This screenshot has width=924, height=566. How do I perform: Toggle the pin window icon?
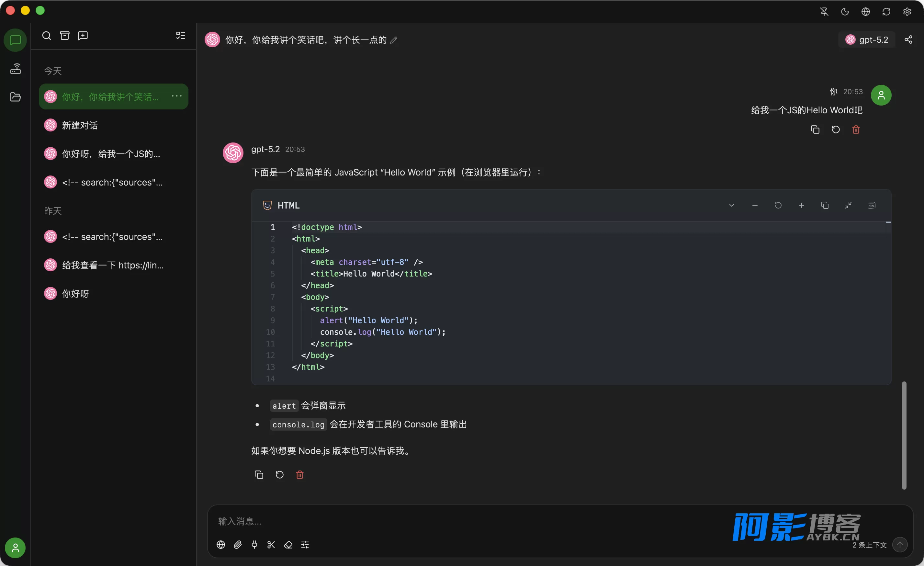pyautogui.click(x=824, y=12)
